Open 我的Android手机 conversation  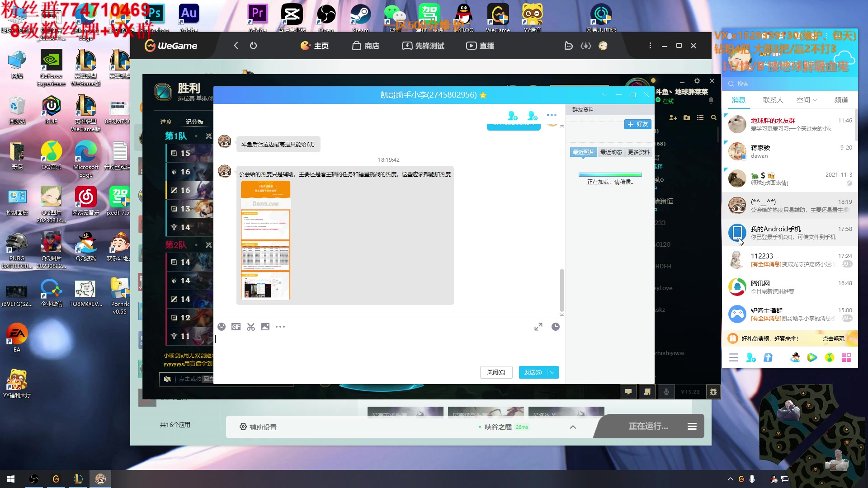(x=789, y=233)
